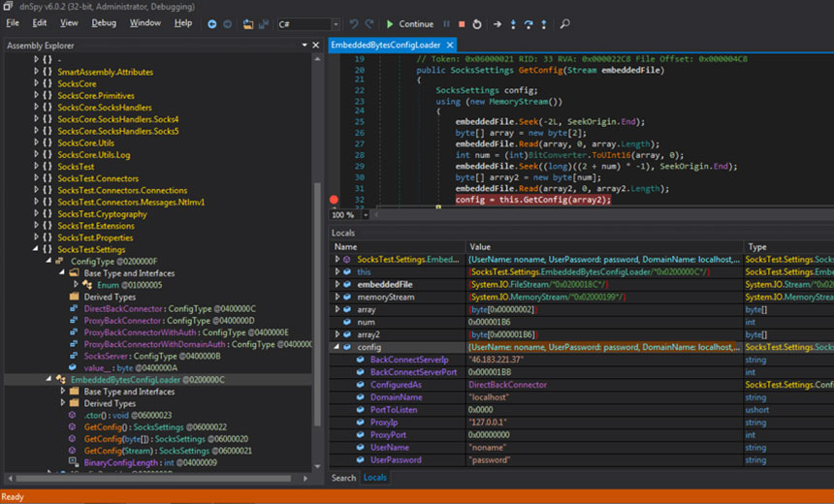This screenshot has width=834, height=504.
Task: Open the 100 % zoom dropdown
Action: pos(366,215)
